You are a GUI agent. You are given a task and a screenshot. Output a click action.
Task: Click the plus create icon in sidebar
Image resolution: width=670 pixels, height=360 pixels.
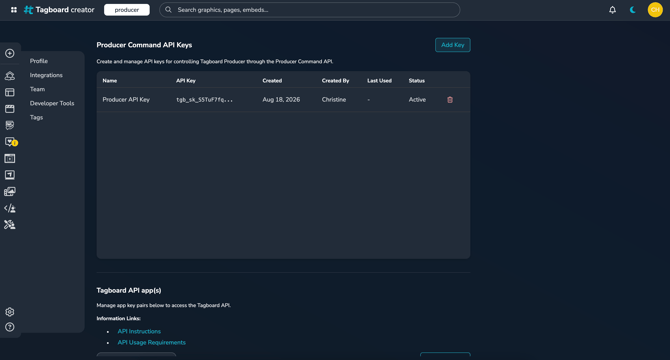point(9,53)
